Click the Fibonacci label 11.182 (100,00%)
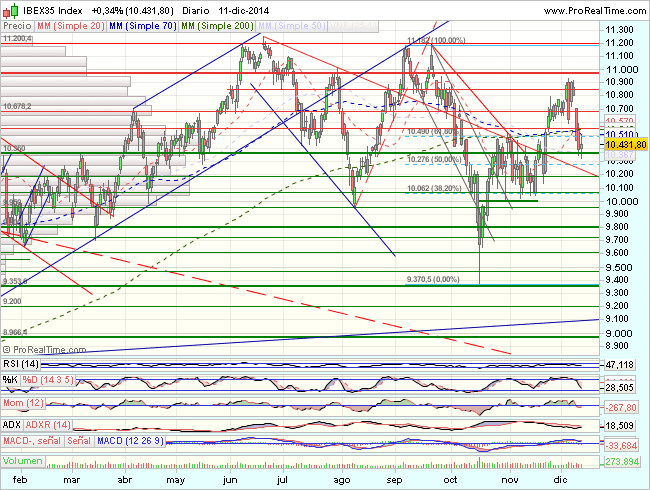650x490 pixels. (436, 40)
